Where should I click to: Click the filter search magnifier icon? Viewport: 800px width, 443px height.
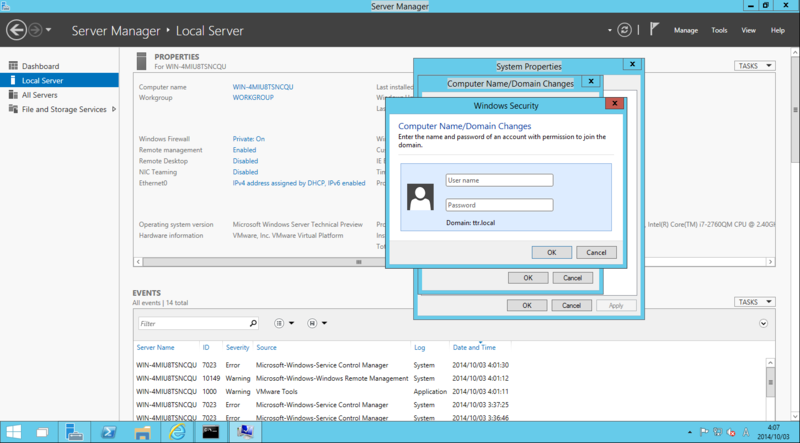pos(253,323)
